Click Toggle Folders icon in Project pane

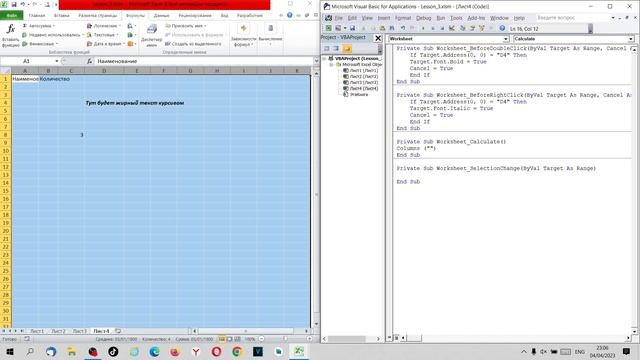pos(347,49)
